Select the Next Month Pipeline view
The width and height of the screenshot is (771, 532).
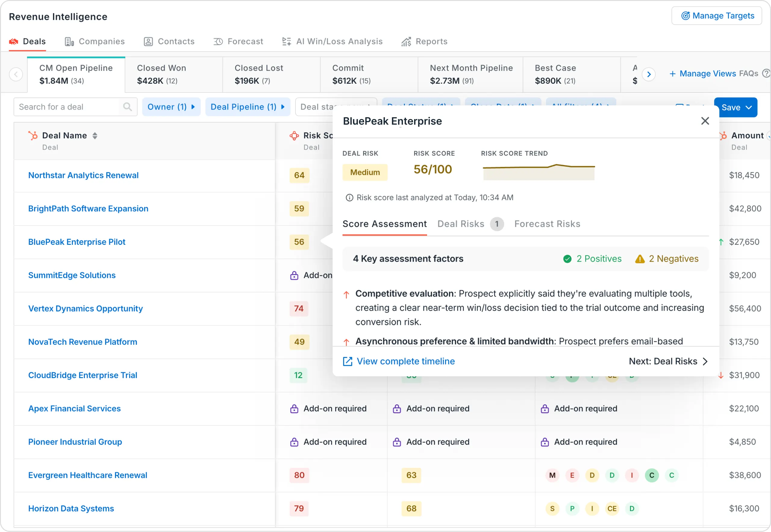tap(470, 74)
